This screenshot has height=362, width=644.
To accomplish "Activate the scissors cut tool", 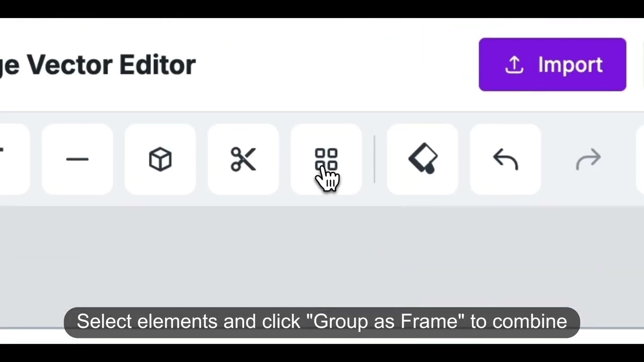I will (x=243, y=159).
